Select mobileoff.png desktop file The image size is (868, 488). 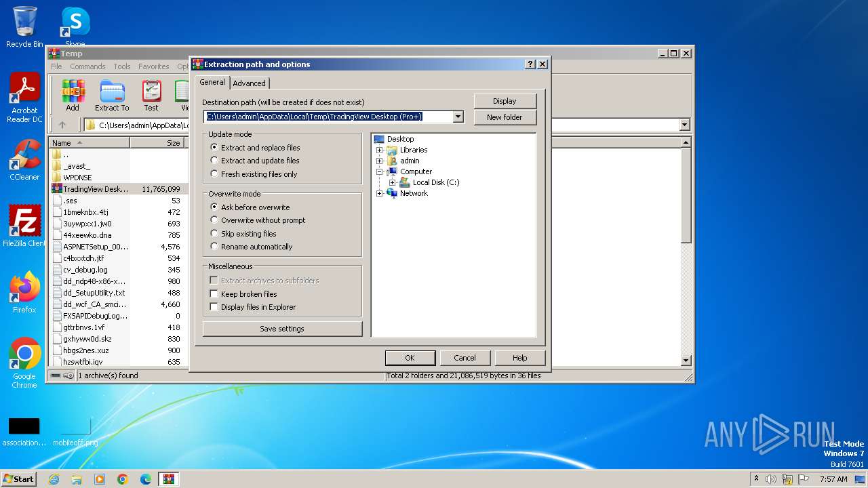(75, 432)
